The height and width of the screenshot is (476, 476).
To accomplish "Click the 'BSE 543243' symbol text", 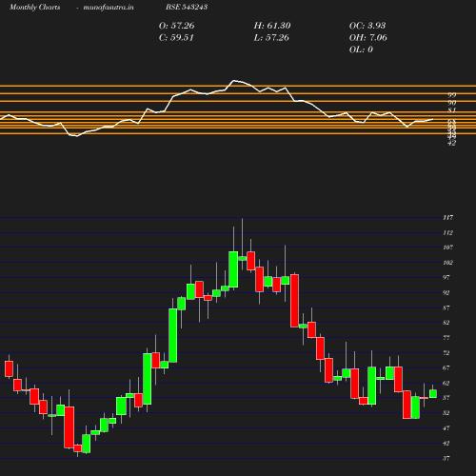I will click(x=187, y=7).
